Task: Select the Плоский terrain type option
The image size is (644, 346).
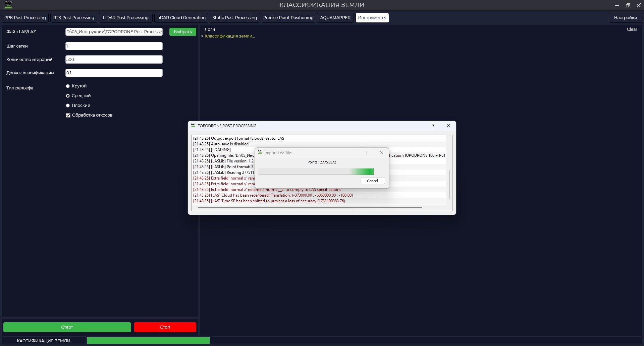Action: (68, 106)
